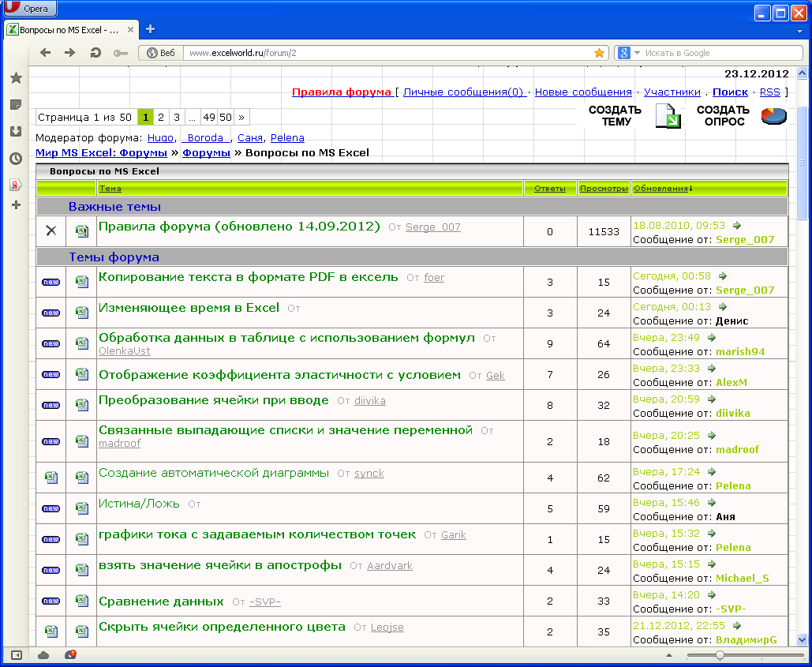Open the Участники link
Viewport: 812px width, 667px height.
[x=672, y=92]
